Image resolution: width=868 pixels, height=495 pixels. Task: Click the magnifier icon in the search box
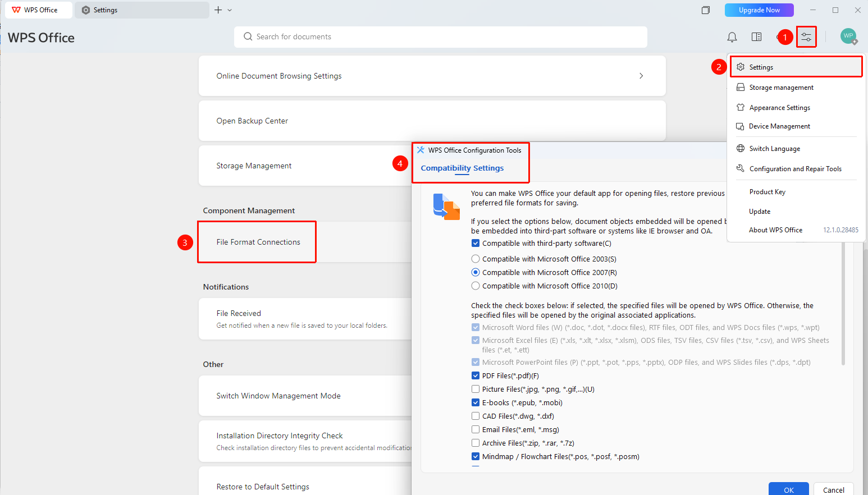click(248, 36)
